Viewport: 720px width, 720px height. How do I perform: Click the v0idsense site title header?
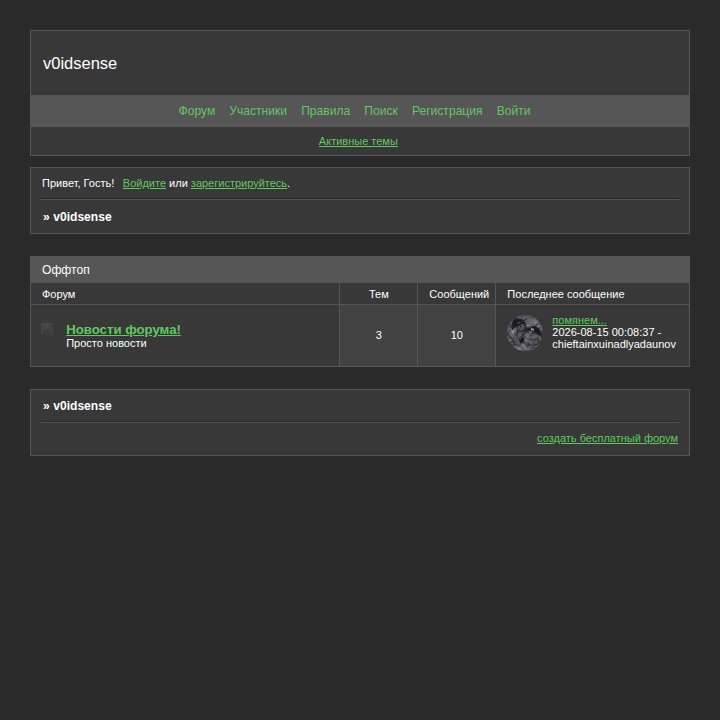[80, 63]
